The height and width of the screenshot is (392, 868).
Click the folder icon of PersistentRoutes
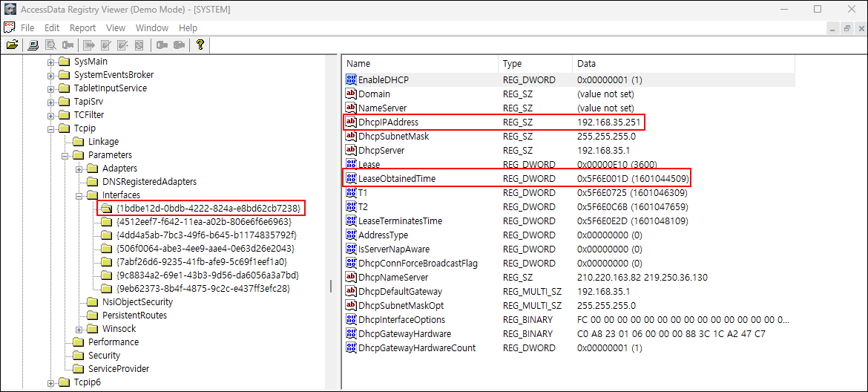point(93,316)
